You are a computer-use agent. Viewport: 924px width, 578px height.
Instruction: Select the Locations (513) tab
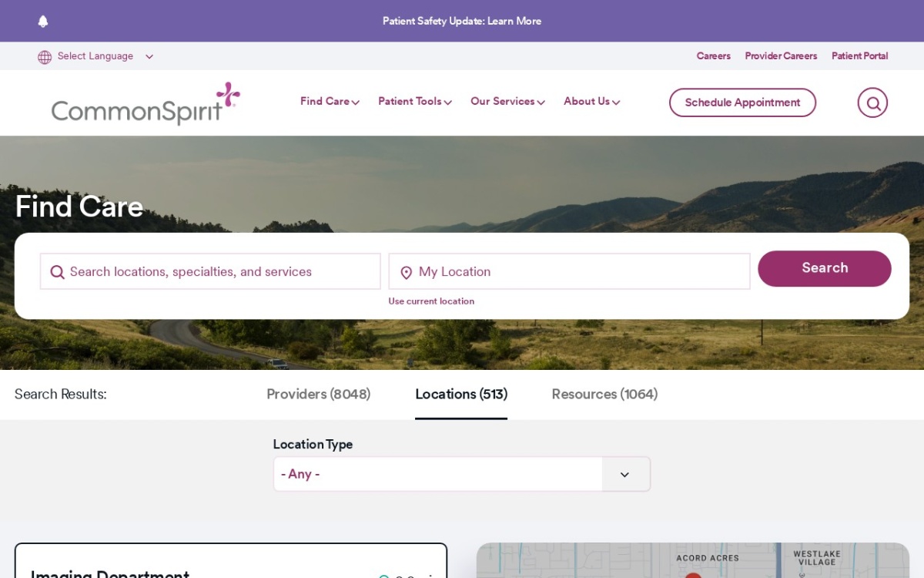pos(461,395)
